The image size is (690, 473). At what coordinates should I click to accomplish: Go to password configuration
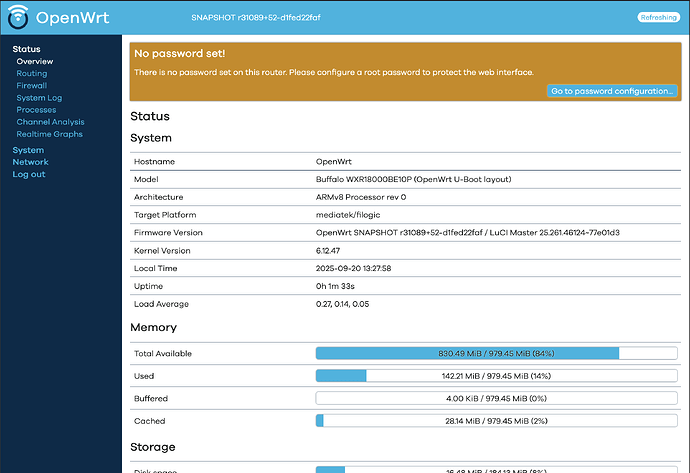tap(612, 91)
